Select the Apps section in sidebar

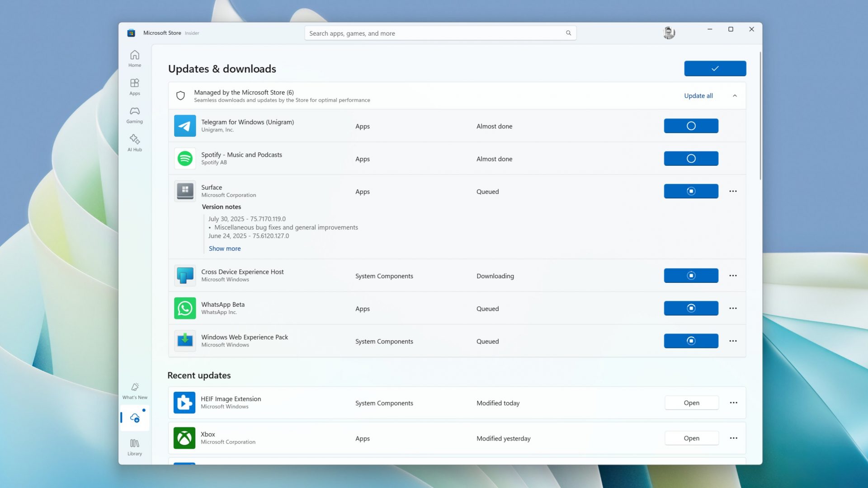click(x=134, y=87)
